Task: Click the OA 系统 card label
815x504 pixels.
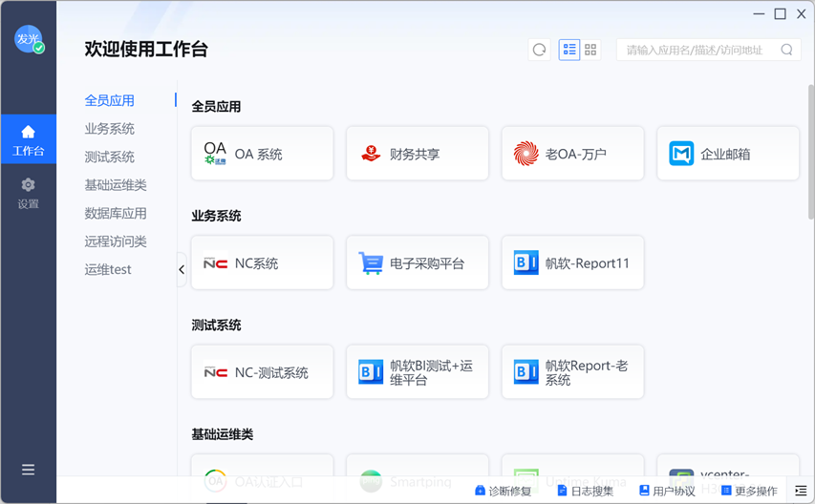Action: click(x=258, y=154)
